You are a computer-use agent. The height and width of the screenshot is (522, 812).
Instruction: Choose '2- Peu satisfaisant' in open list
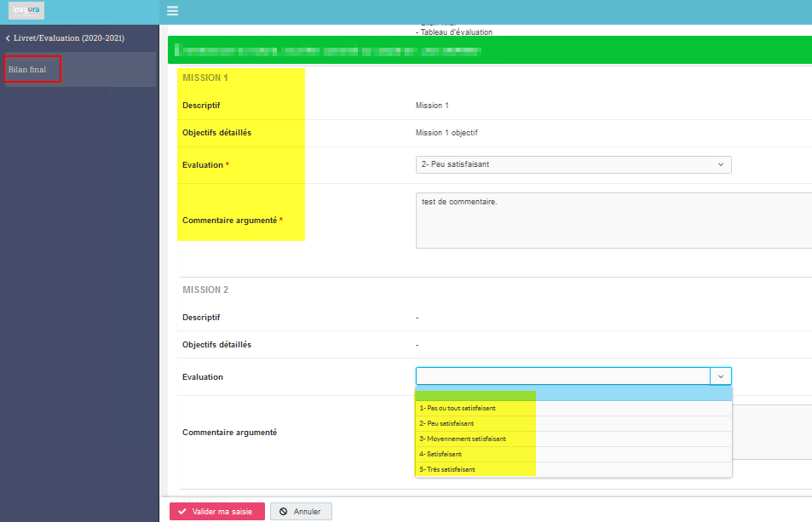coord(573,424)
